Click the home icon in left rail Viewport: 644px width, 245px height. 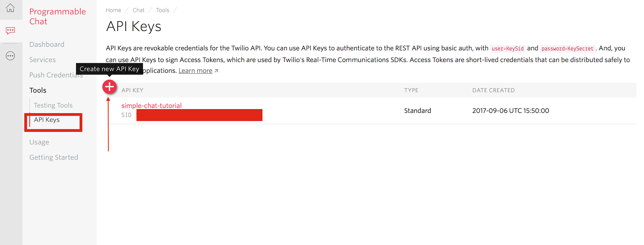[x=10, y=8]
